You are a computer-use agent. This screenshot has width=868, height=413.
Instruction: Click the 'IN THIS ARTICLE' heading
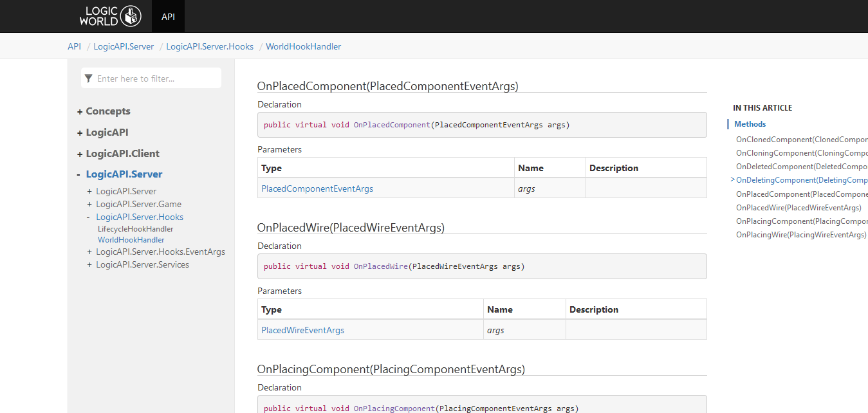pos(762,108)
